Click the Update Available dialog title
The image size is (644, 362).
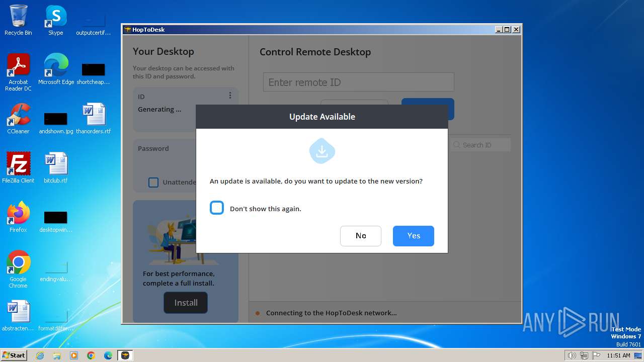coord(322,117)
